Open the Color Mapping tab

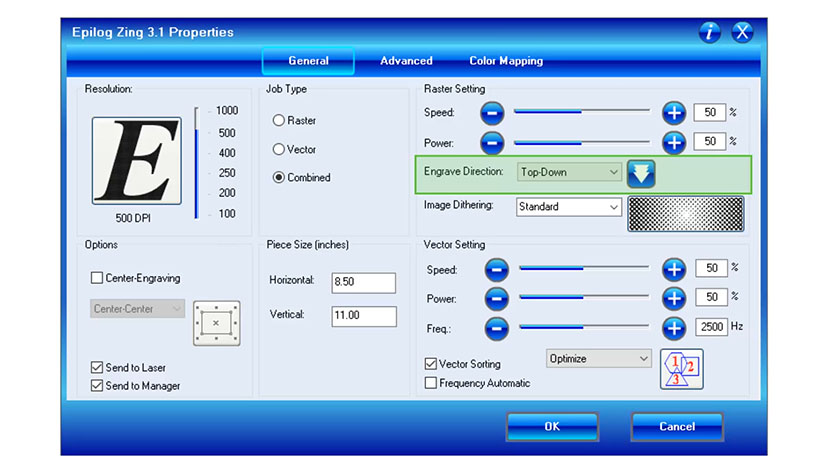pos(506,61)
